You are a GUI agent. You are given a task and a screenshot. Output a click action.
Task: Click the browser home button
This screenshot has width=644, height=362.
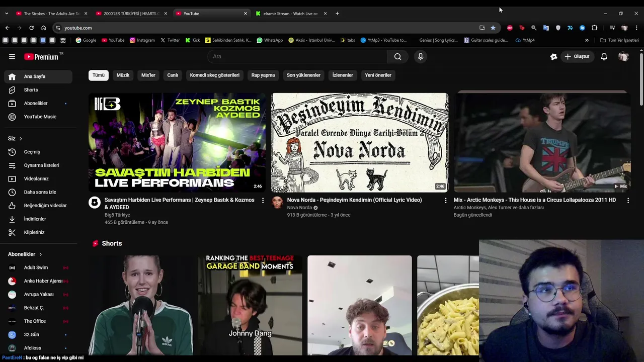point(44,28)
